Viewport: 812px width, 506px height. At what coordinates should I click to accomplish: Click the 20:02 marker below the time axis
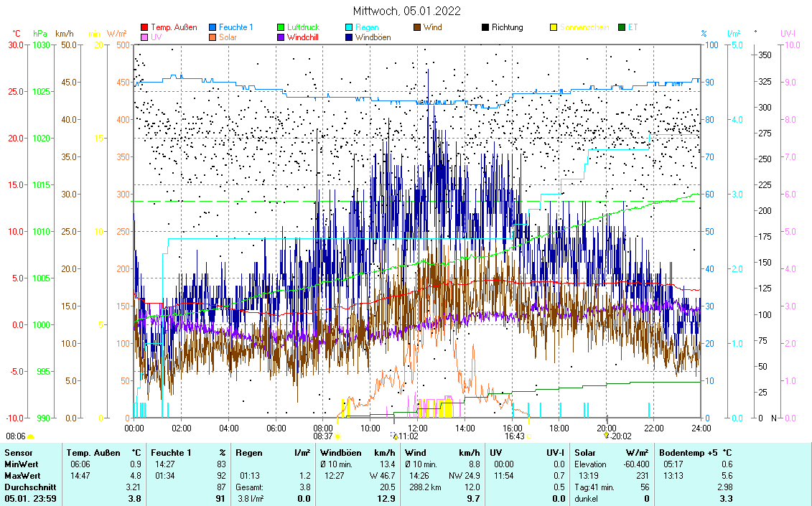point(621,436)
